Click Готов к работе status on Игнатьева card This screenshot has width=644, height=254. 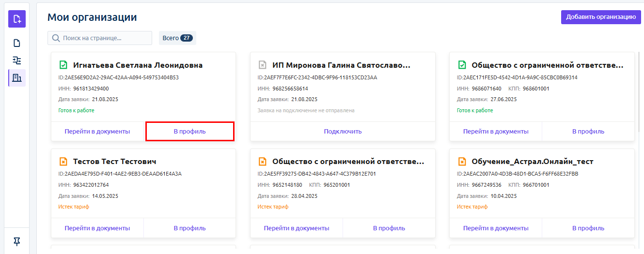[76, 110]
